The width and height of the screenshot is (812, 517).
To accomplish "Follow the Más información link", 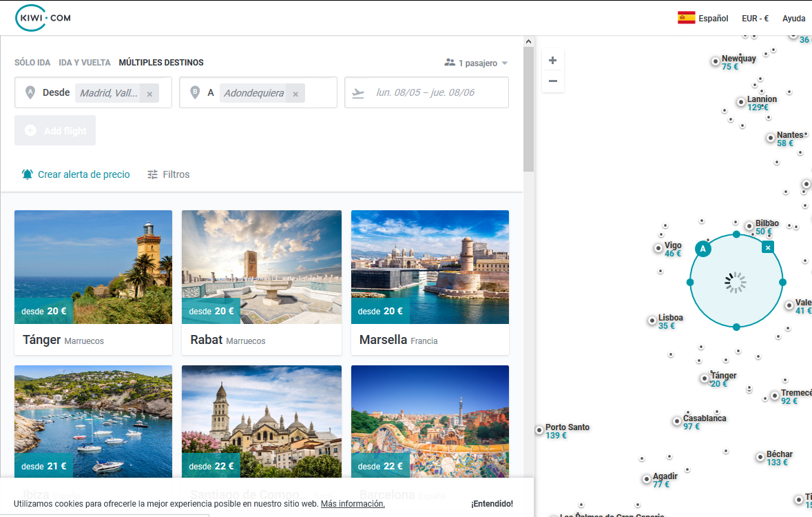I will point(353,504).
